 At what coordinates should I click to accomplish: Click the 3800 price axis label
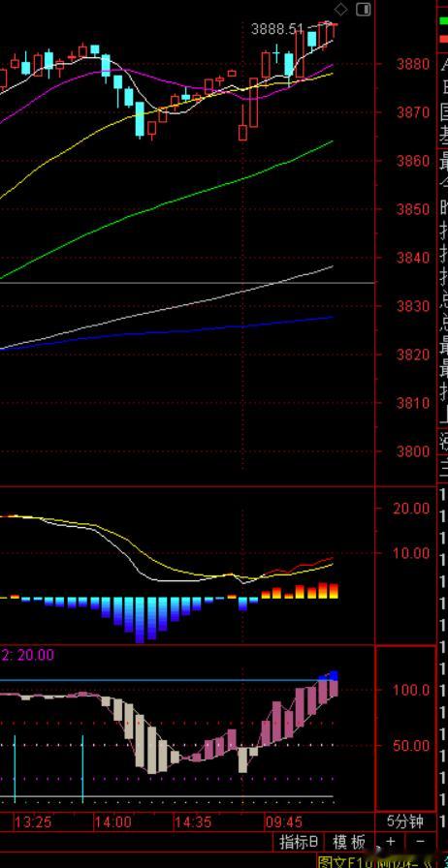coord(413,451)
